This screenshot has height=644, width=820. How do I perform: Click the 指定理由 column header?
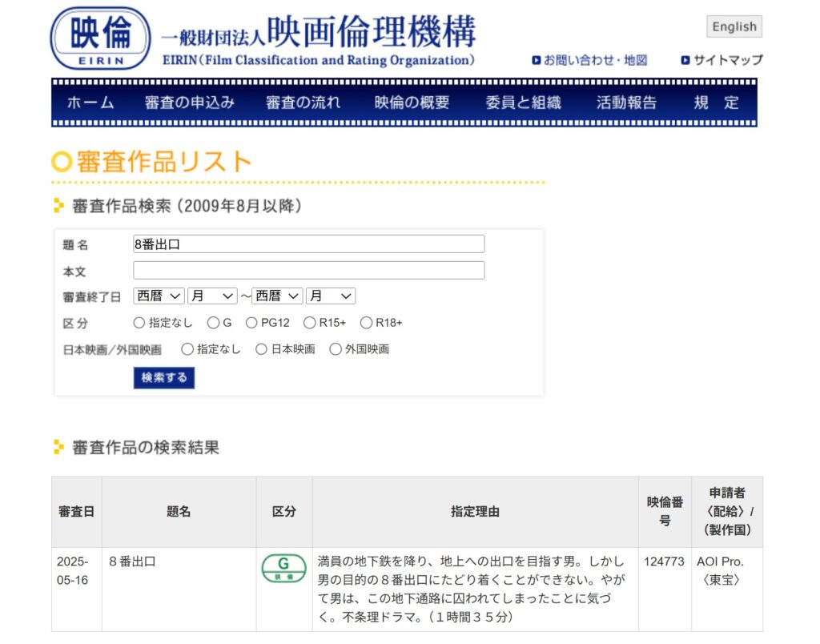click(475, 512)
